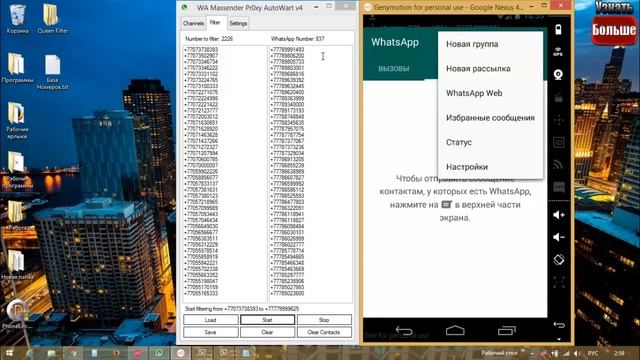Screen dimensions: 640x360
Task: Click the Stop button in WA Massender
Action: [324, 320]
